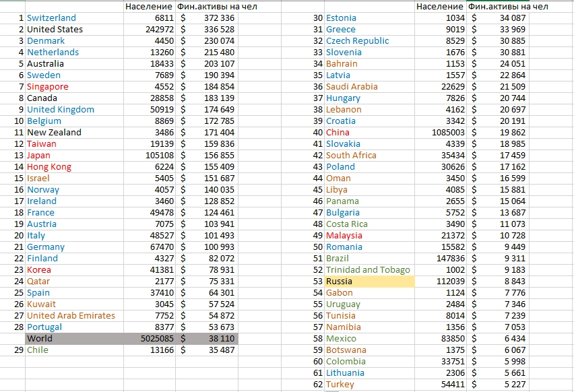Click the United Arab Emirates cell

tap(71, 315)
